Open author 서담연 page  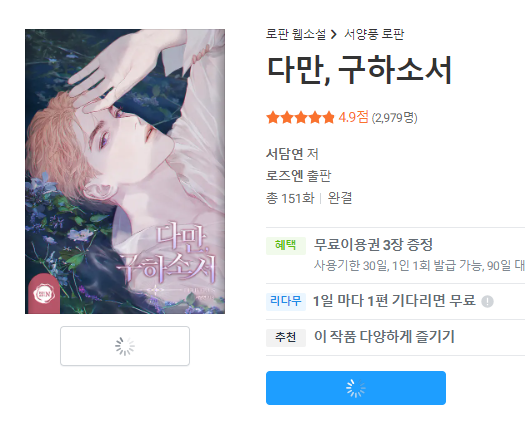(286, 154)
